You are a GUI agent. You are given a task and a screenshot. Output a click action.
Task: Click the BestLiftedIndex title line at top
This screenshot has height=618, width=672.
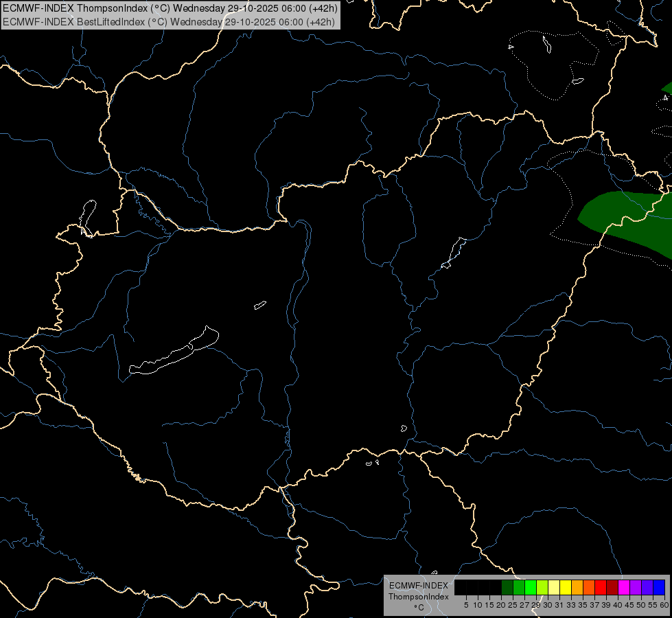coord(169,21)
